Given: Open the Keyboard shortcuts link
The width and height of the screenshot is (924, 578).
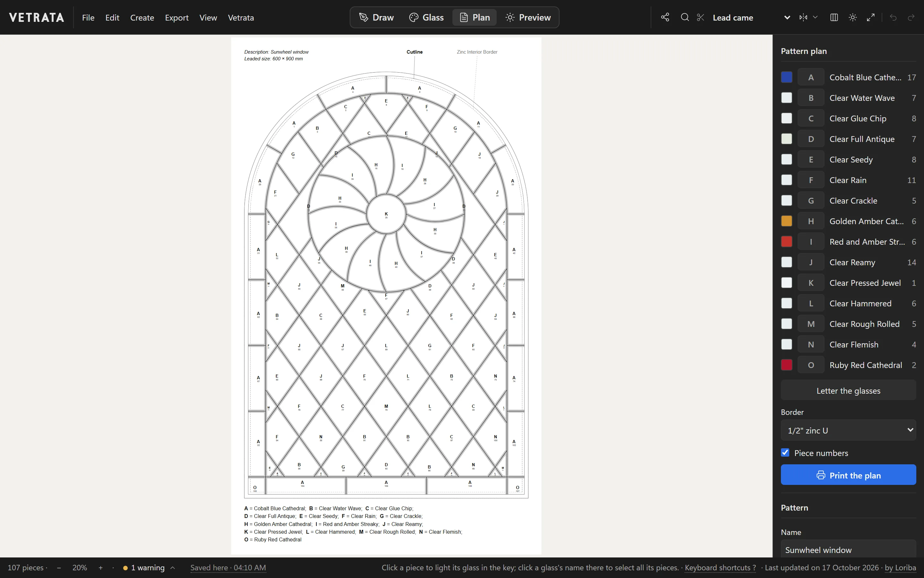Looking at the screenshot, I should coord(720,568).
